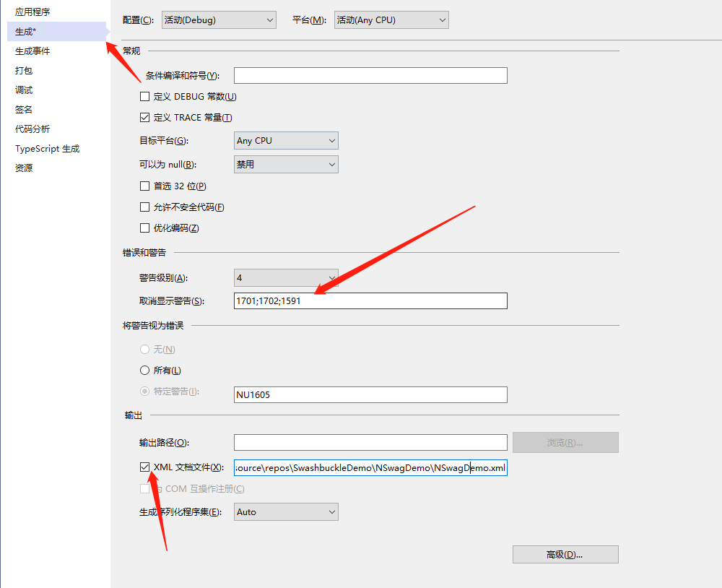Select the 资源 tab
Viewport: 722px width, 588px height.
(x=24, y=168)
